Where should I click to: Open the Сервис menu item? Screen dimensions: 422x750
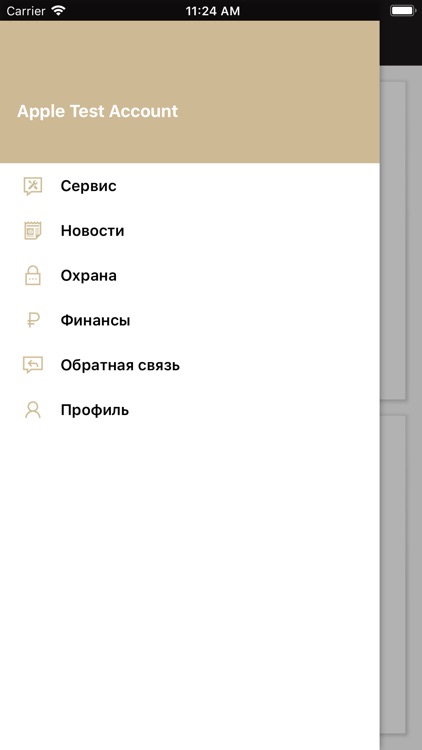tap(190, 186)
